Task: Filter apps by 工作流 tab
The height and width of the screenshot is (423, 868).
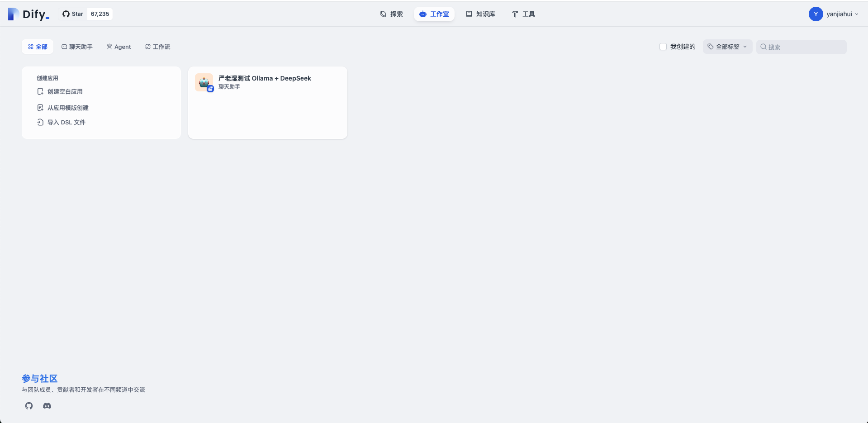Action: tap(157, 47)
